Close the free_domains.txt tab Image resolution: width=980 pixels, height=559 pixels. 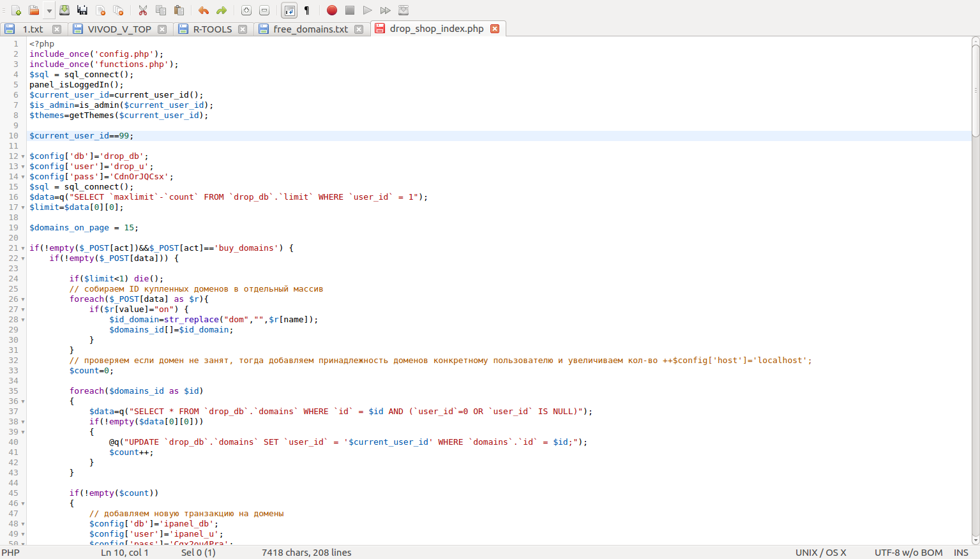point(359,29)
